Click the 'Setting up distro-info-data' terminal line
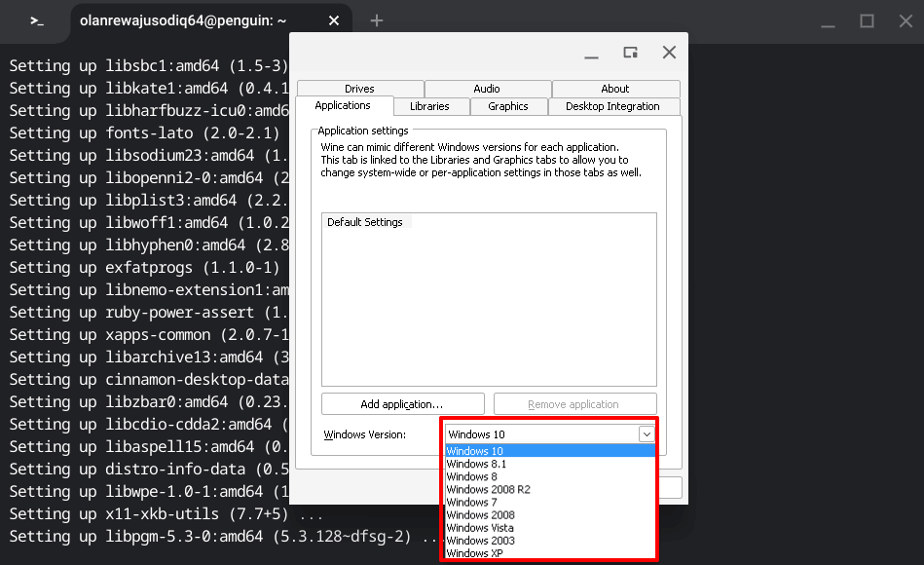Viewport: 924px width, 565px height. pos(149,470)
